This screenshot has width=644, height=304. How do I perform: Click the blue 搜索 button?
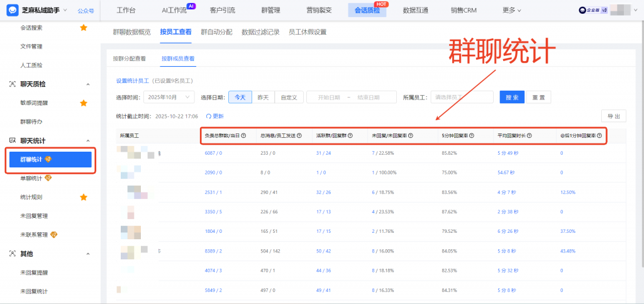point(512,98)
